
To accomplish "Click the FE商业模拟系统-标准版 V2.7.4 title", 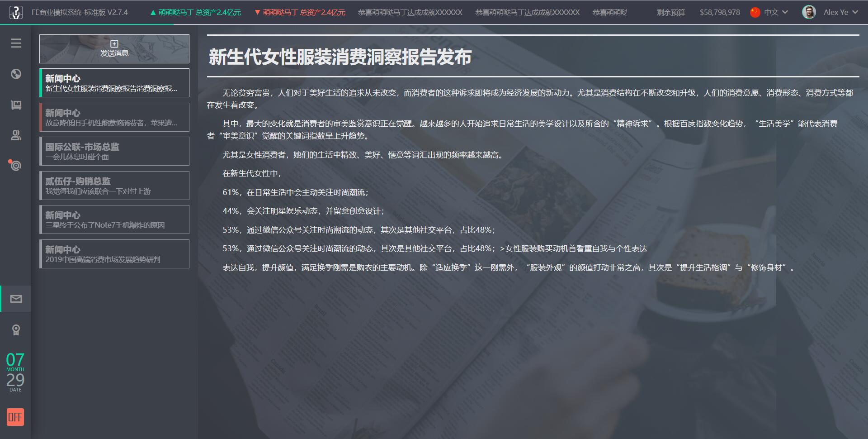I will coord(80,12).
